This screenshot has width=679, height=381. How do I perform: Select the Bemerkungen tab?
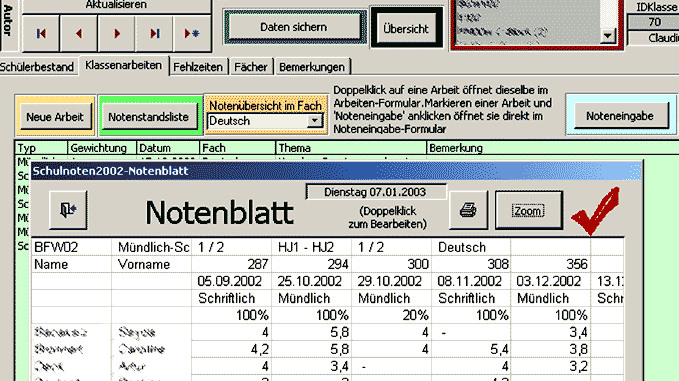(312, 67)
